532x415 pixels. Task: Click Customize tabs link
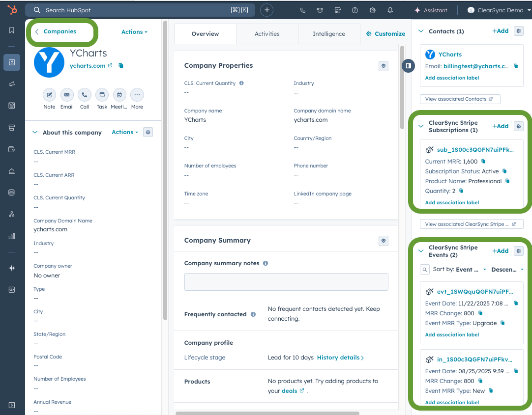click(386, 33)
